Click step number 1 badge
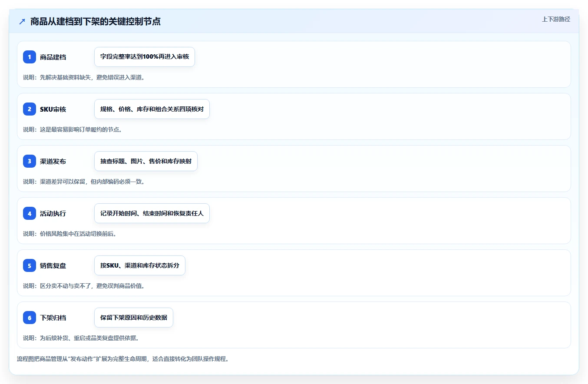This screenshot has height=384, width=588. click(x=30, y=57)
